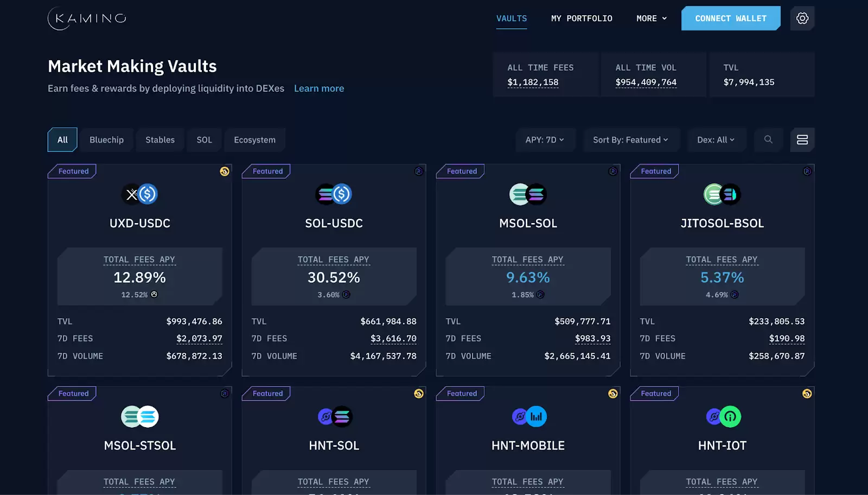
Task: Click the UXD-USDC token pair icon
Action: (x=140, y=194)
